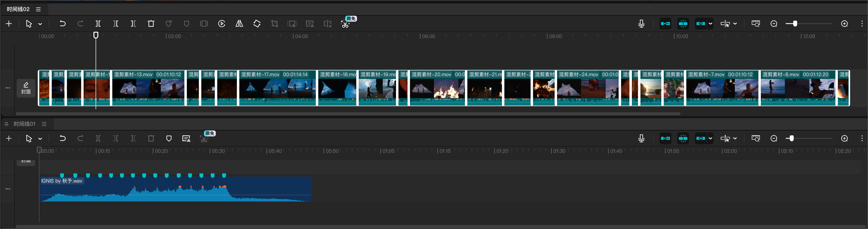Expand the linkage dropdown arrow in 时间线01
Screen dimensions: 868x229
pos(710,139)
